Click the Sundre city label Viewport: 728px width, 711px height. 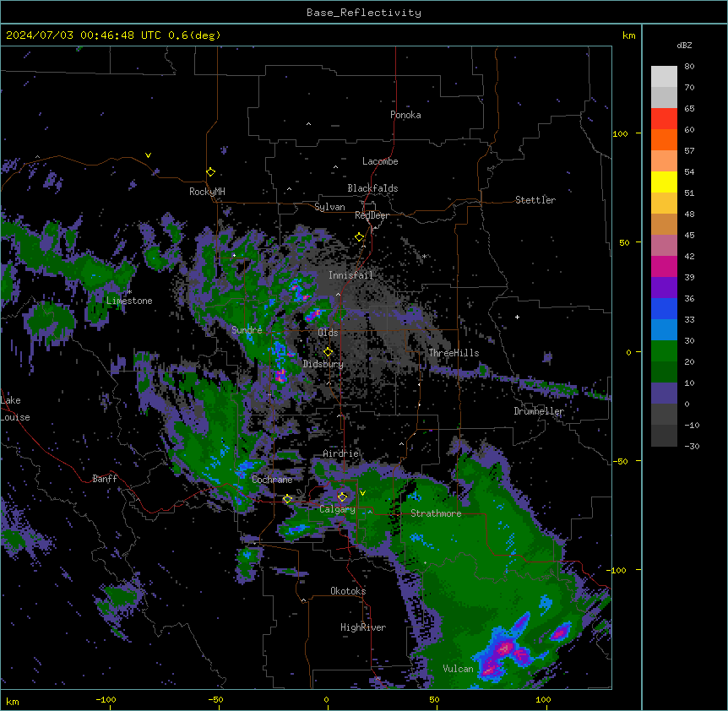click(x=247, y=330)
